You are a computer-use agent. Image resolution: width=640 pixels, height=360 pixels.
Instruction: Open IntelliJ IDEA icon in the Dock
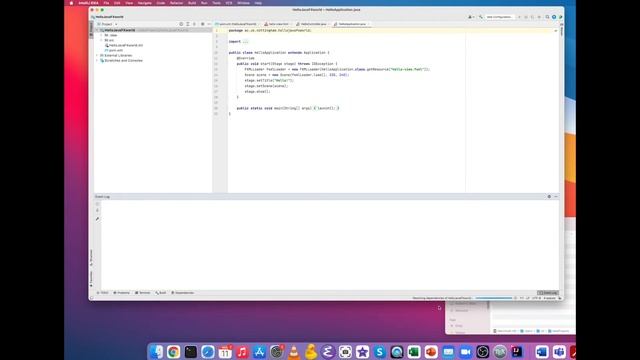pyautogui.click(x=517, y=352)
